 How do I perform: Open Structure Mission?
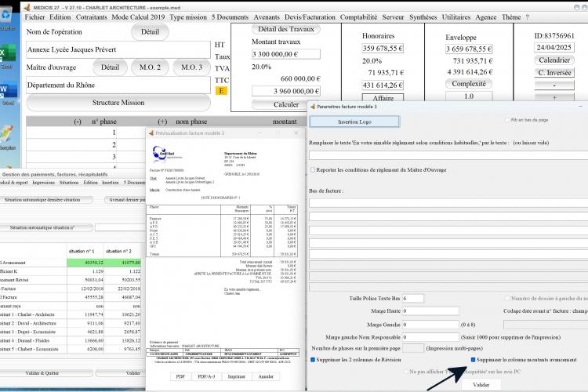(118, 103)
